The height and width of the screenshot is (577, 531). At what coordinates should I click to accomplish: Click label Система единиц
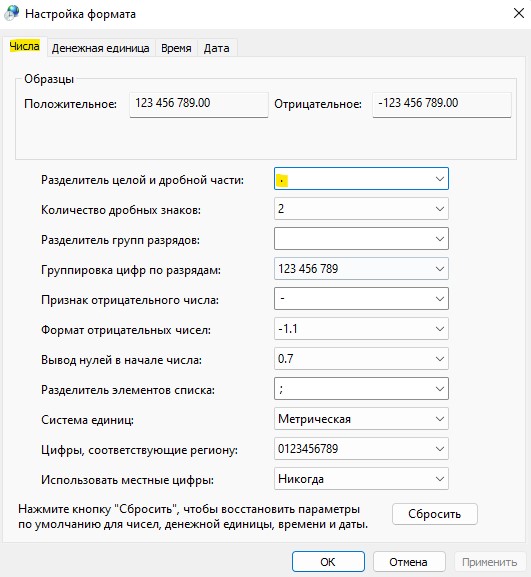(87, 420)
